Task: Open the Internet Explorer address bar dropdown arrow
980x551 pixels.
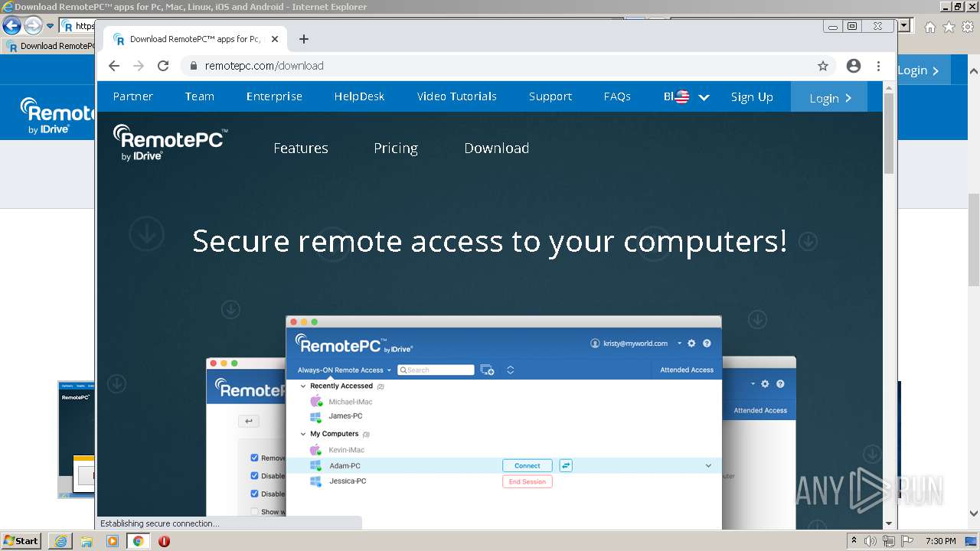Action: pos(904,25)
